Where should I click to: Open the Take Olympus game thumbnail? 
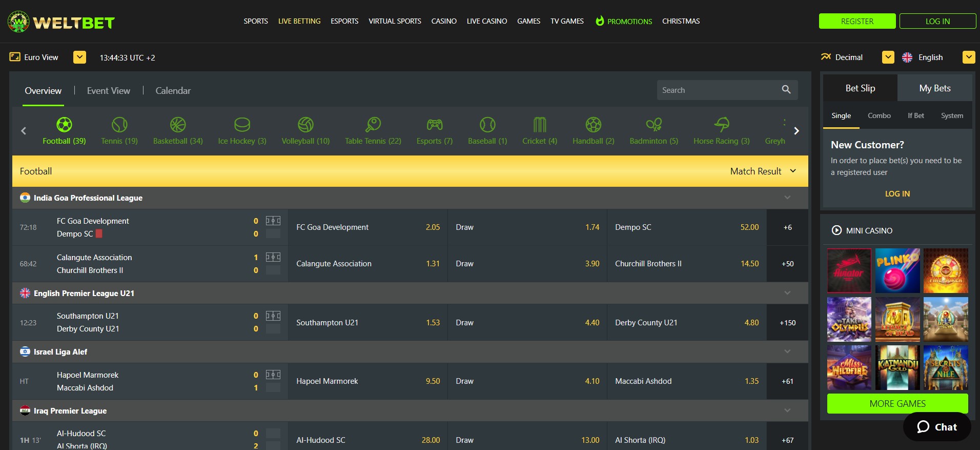(849, 319)
